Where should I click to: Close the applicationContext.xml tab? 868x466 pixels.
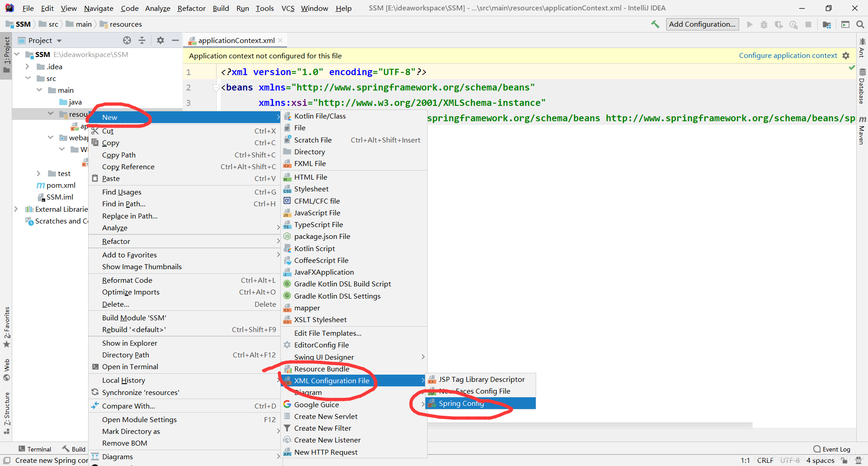(x=280, y=40)
